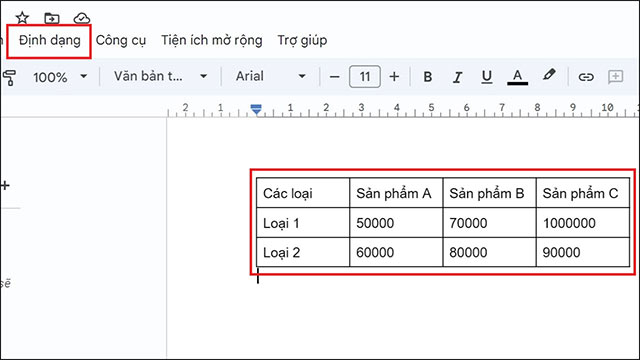Increase font size with plus button
The width and height of the screenshot is (640, 360).
coord(394,77)
